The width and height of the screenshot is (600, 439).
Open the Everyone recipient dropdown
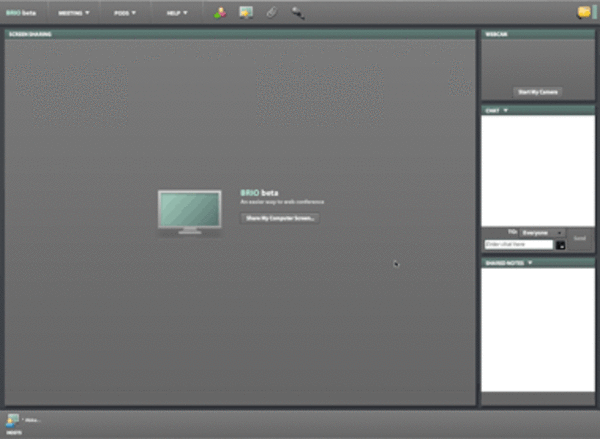pos(542,233)
